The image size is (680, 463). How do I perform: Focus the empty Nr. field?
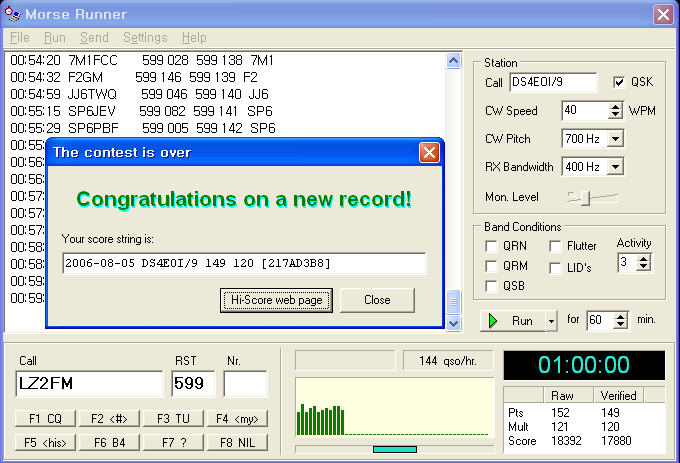pyautogui.click(x=245, y=384)
